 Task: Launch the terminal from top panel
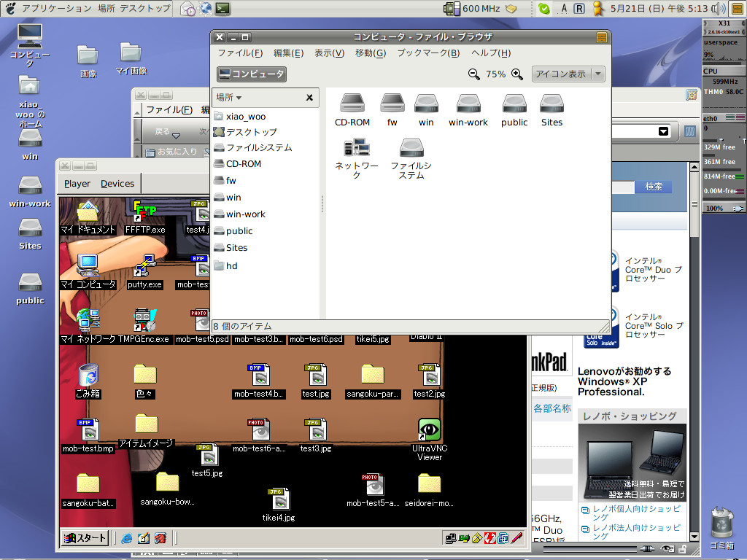[x=224, y=9]
